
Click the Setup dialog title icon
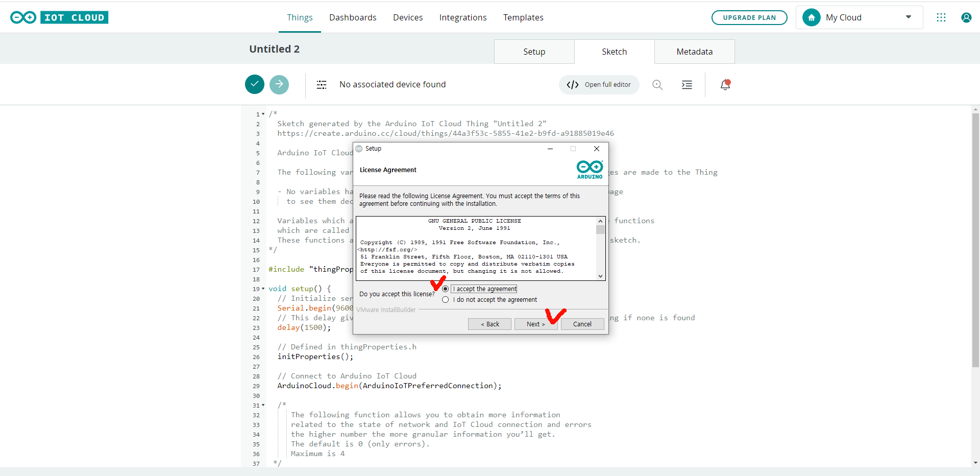point(359,149)
